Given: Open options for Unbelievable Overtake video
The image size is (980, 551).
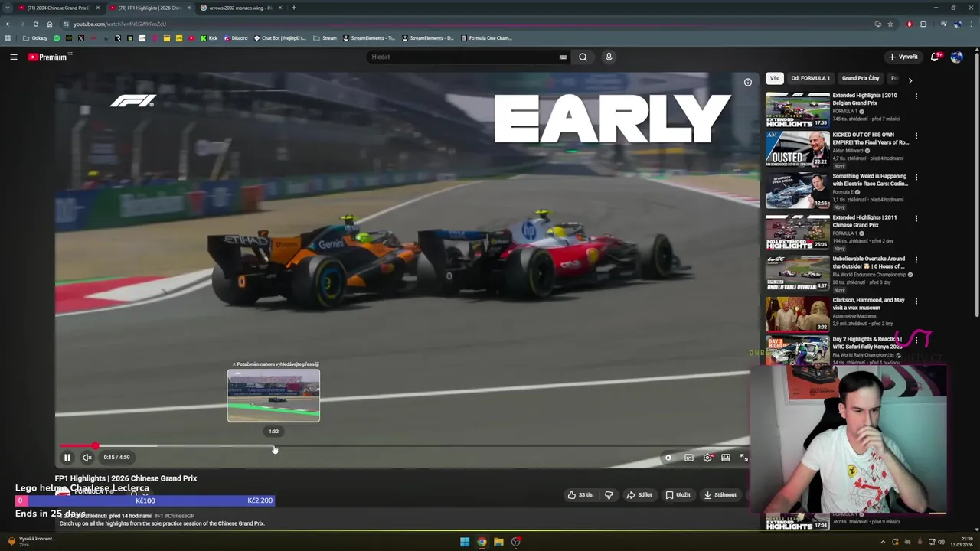Looking at the screenshot, I should click(x=916, y=260).
